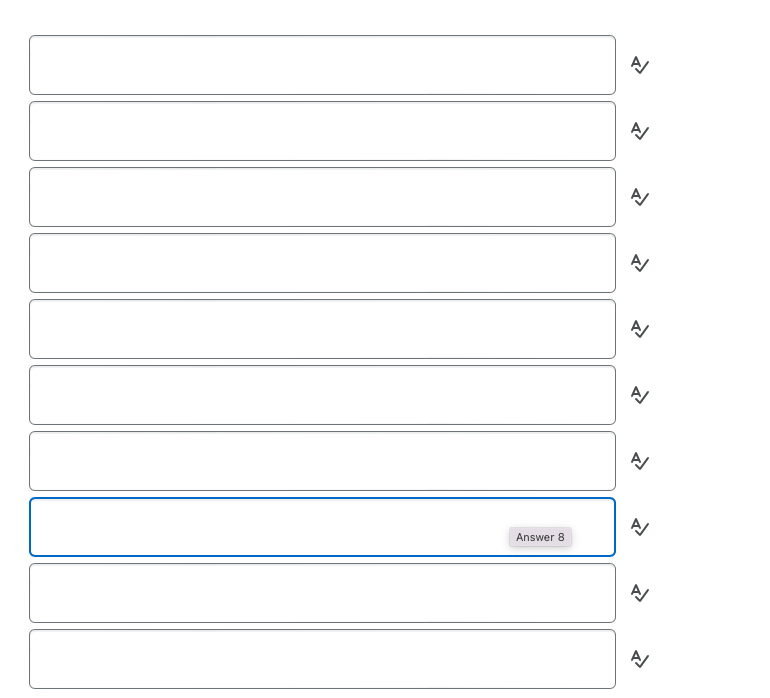This screenshot has height=698, width=770.
Task: Select the third answer text box
Action: click(322, 197)
